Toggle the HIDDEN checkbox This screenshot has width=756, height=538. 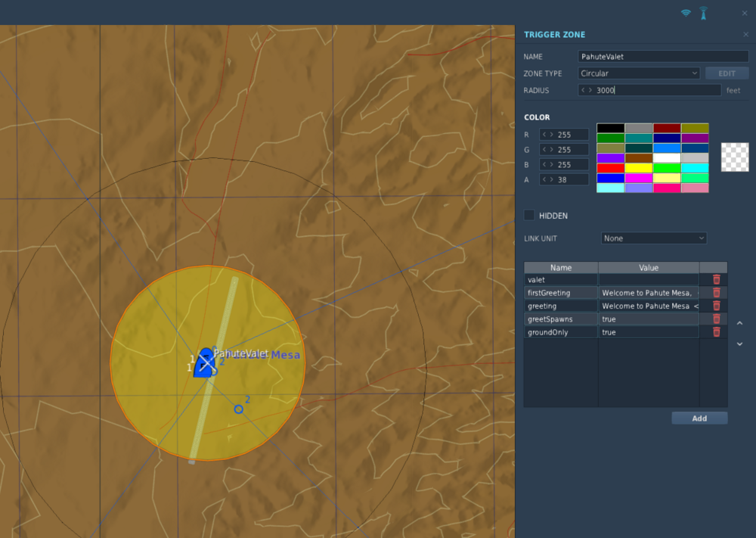click(529, 215)
